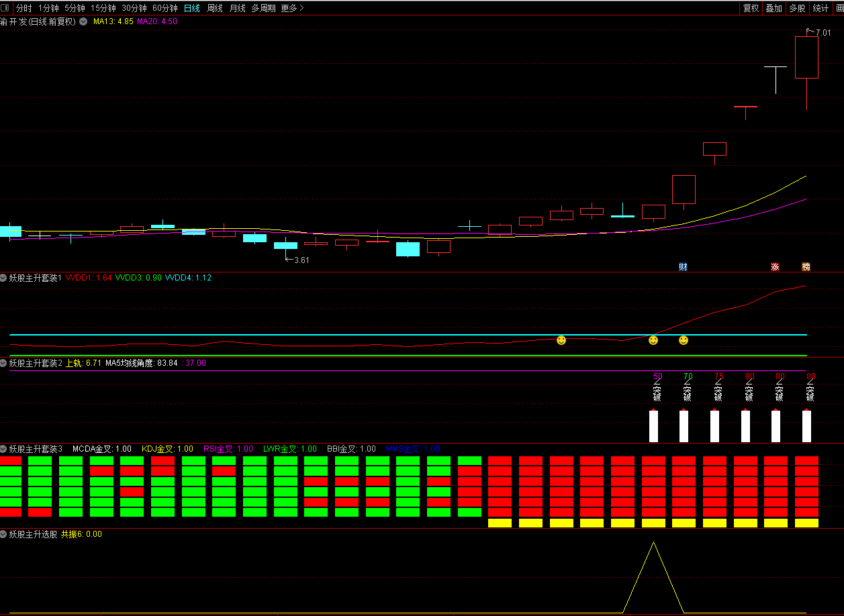
Task: Click the white signal bar labeled 70
Action: (x=684, y=426)
